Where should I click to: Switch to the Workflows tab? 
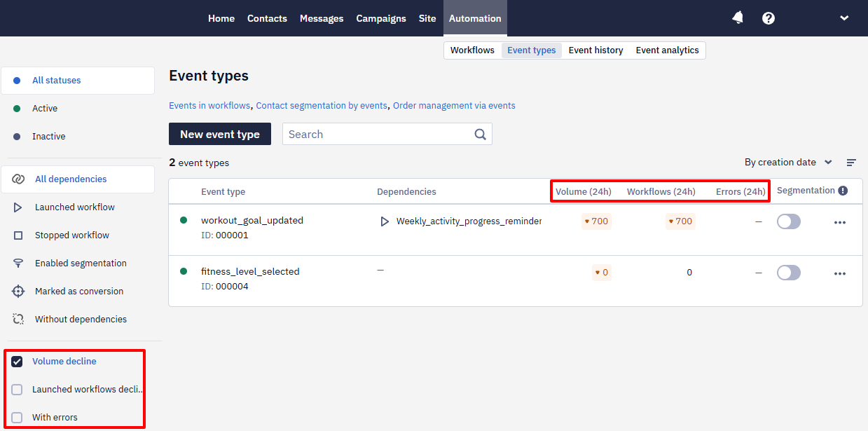[x=472, y=50]
